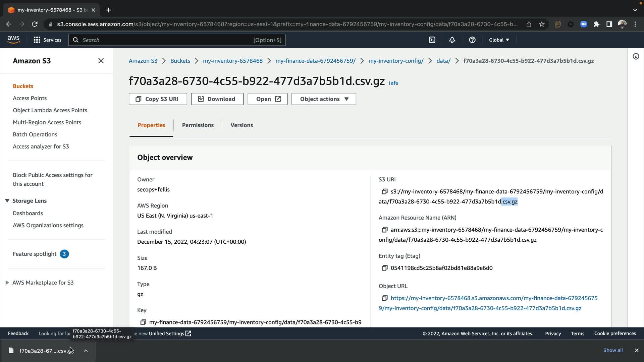The height and width of the screenshot is (362, 644).
Task: Expand the Object actions dropdown
Action: click(x=324, y=99)
